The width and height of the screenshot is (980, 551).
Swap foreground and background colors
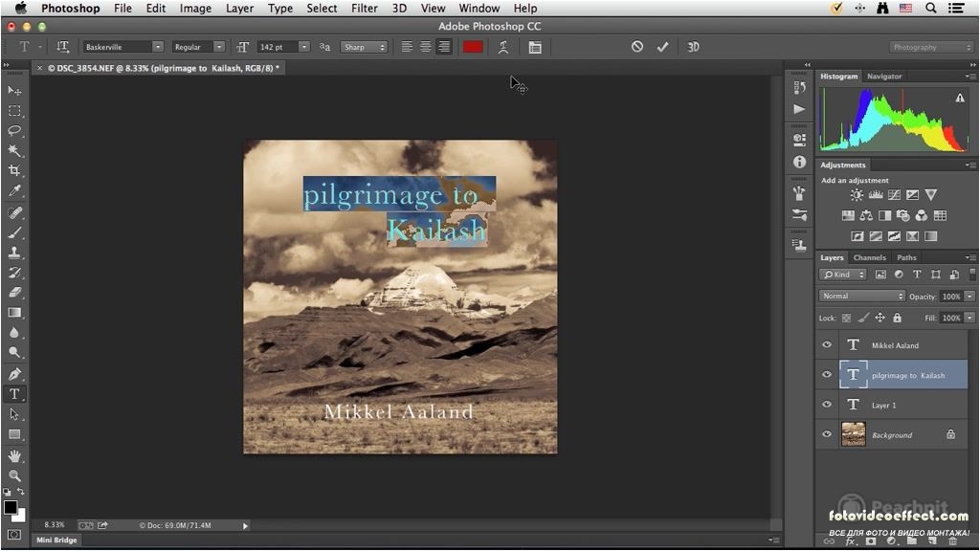[21, 493]
